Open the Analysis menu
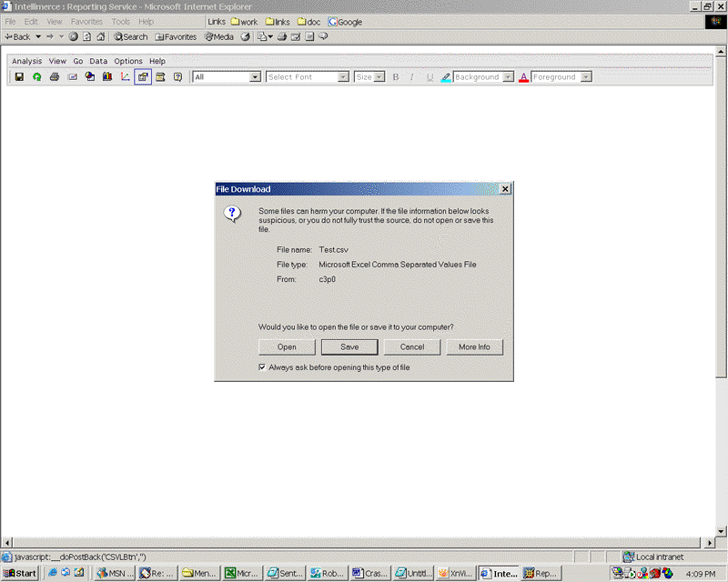This screenshot has height=582, width=728. coord(27,61)
